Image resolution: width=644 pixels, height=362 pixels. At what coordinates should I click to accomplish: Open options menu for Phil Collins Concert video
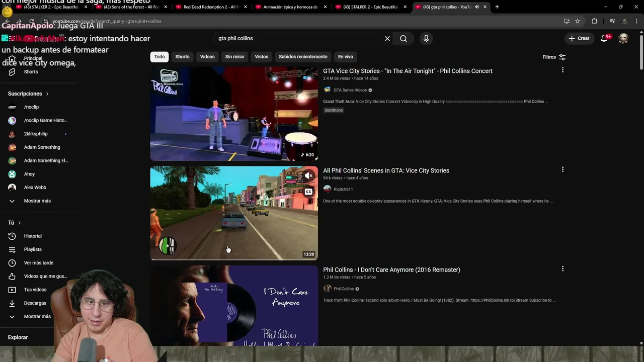coord(562,70)
